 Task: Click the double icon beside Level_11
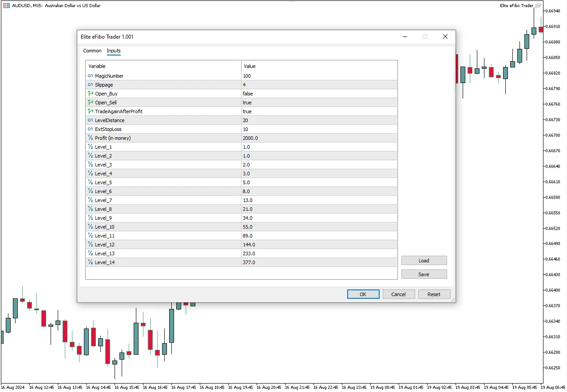click(x=91, y=236)
